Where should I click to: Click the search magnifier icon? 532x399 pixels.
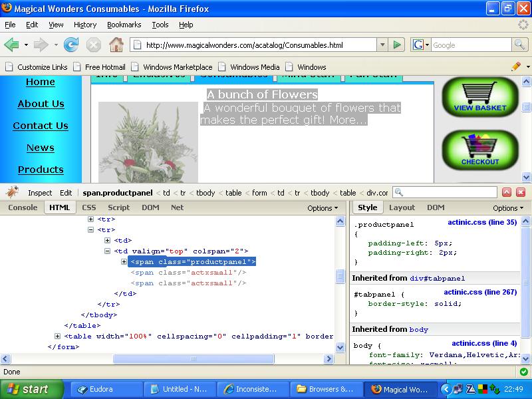(520, 45)
